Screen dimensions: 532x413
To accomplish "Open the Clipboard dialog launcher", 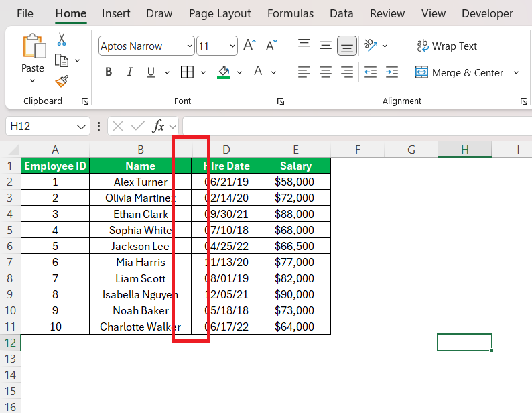I will pos(85,101).
